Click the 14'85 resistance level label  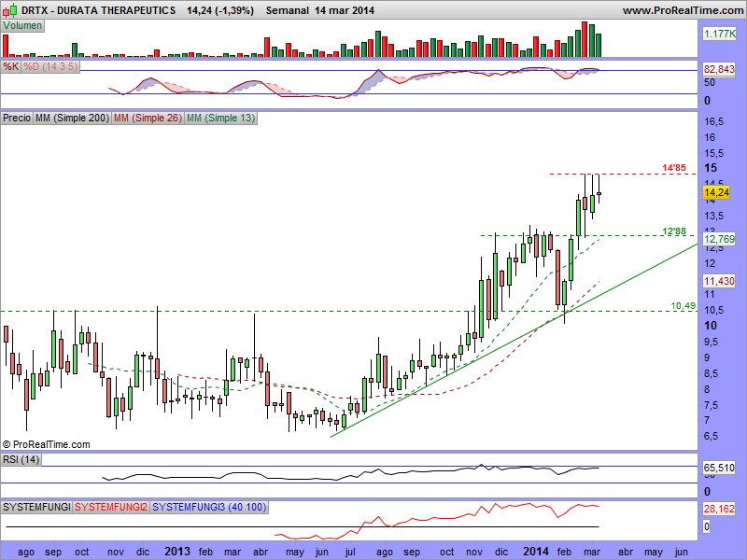pos(674,168)
